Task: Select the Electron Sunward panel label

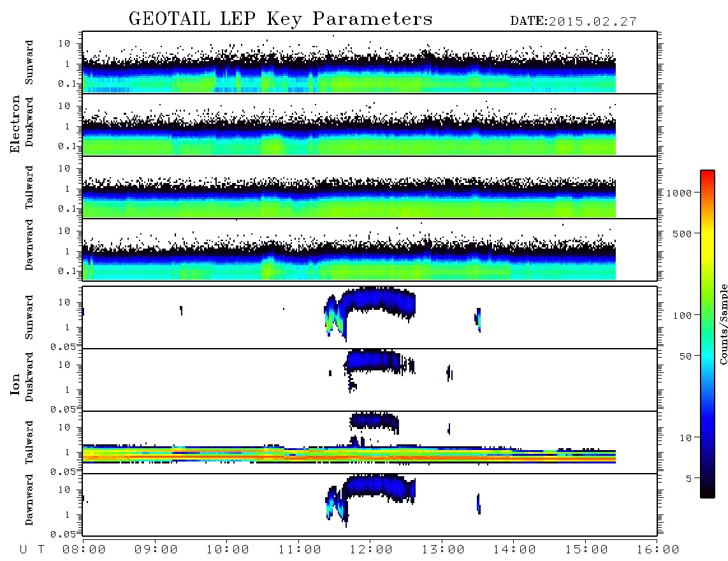Action: (29, 62)
